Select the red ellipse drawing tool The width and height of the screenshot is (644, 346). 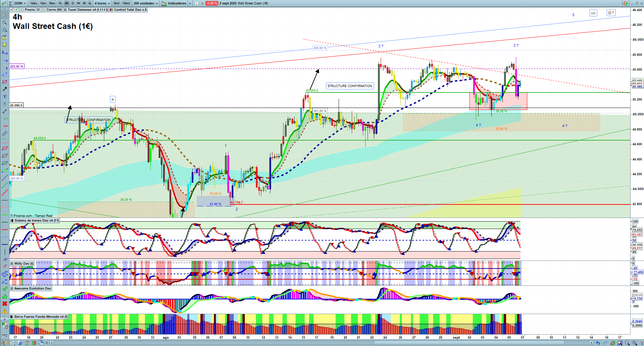pyautogui.click(x=5, y=148)
